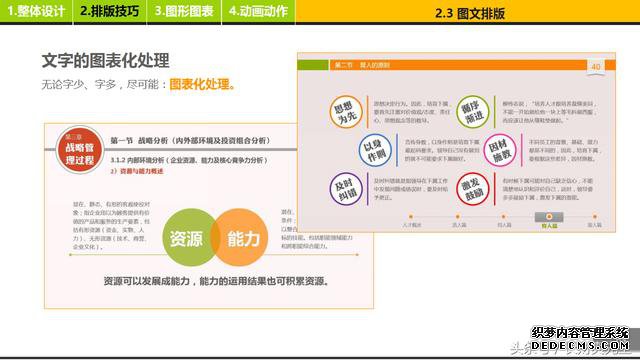This screenshot has height=360, width=640.
Task: Click the 文字的图表化处理 title
Action: pyautogui.click(x=105, y=61)
